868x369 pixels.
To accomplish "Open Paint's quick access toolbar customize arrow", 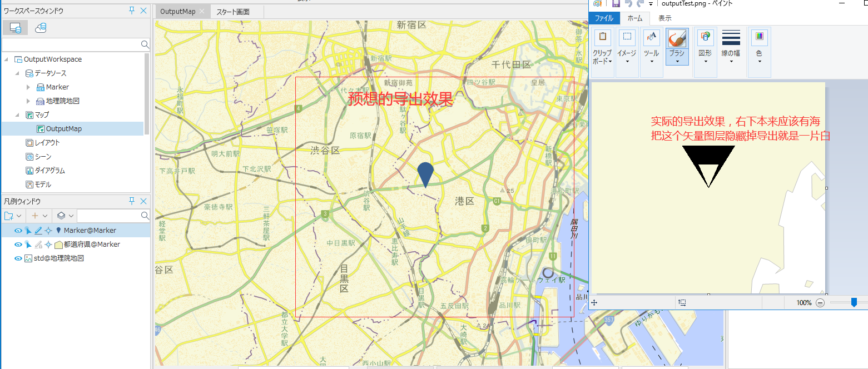I will pos(651,3).
